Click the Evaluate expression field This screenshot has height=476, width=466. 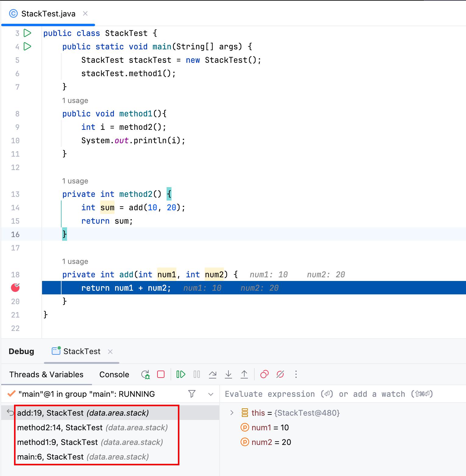tap(343, 394)
